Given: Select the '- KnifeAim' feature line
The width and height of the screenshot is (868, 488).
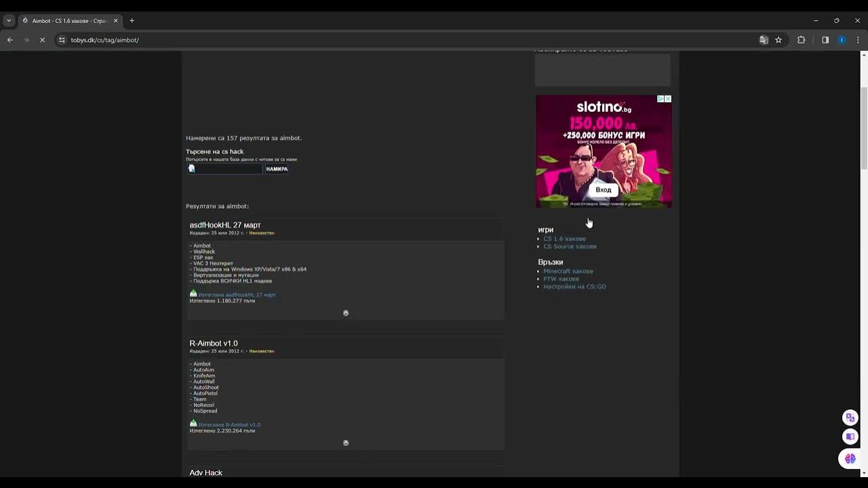Looking at the screenshot, I should (202, 375).
